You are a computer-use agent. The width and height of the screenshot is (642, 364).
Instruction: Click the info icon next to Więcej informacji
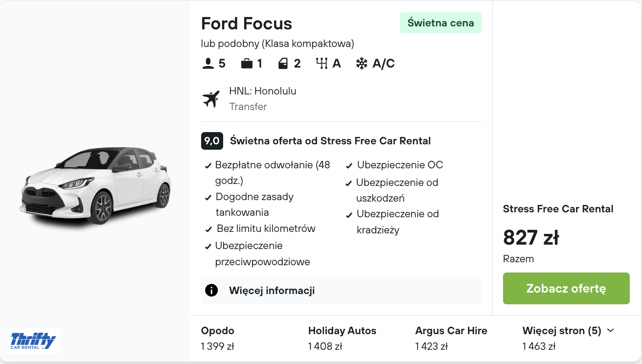coord(211,290)
